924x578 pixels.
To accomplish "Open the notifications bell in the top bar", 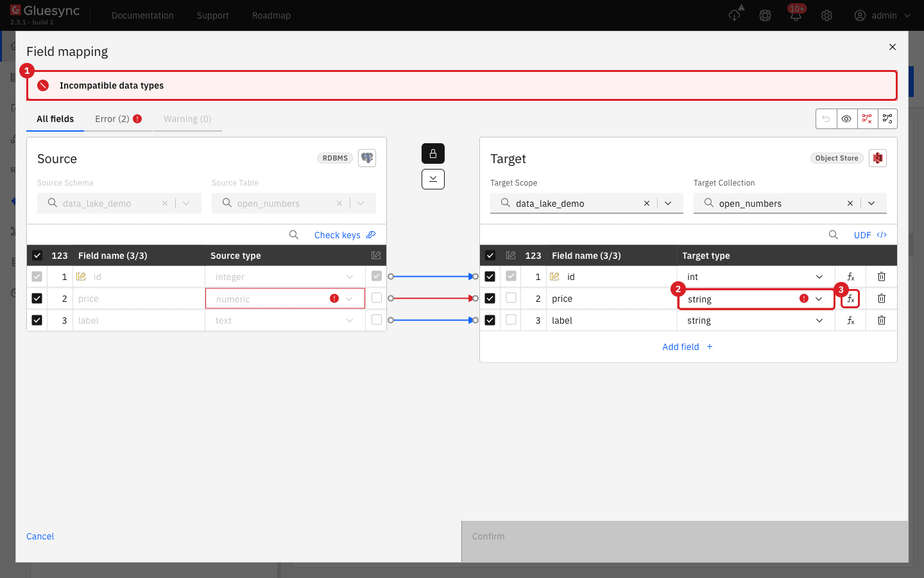I will coord(796,15).
